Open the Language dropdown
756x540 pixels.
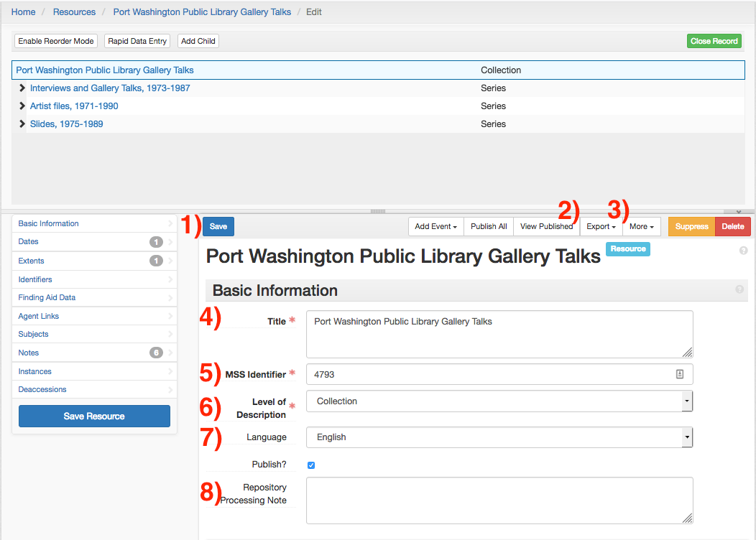(x=499, y=437)
